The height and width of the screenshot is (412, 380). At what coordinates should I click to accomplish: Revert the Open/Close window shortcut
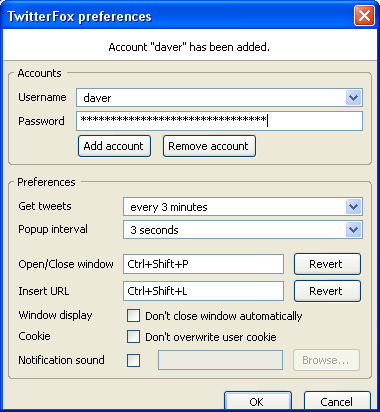[327, 264]
